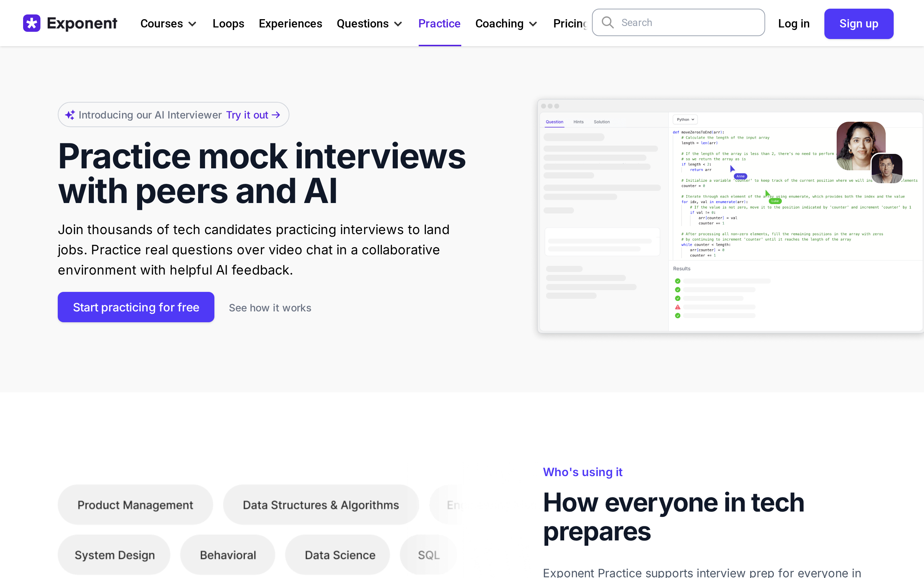Click the magnifier search icon

(x=607, y=22)
